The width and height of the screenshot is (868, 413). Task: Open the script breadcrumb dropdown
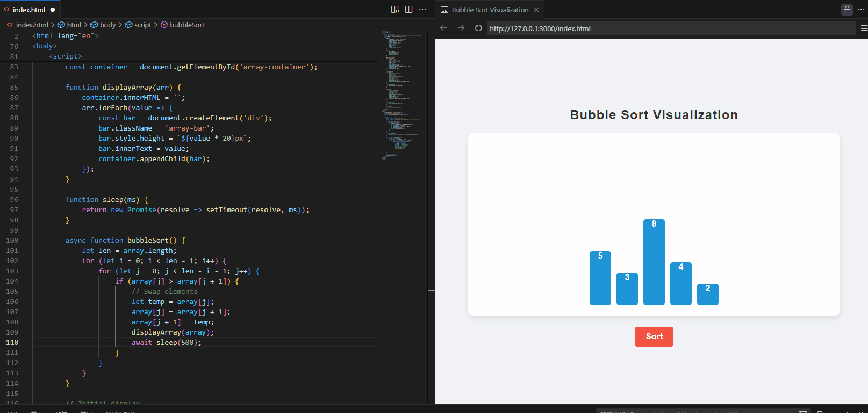pyautogui.click(x=138, y=25)
